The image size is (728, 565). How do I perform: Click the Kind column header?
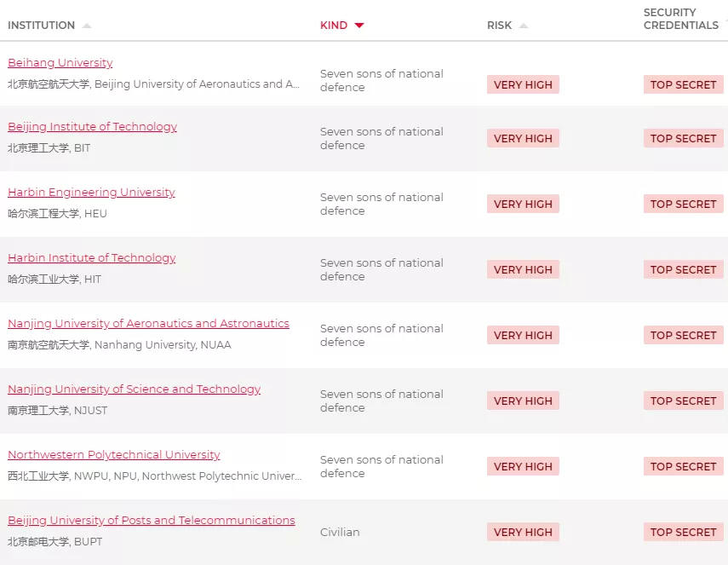334,26
